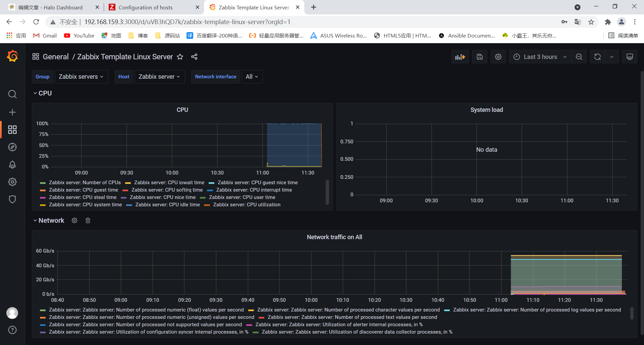Toggle CPU steal time legend series

pyautogui.click(x=83, y=197)
